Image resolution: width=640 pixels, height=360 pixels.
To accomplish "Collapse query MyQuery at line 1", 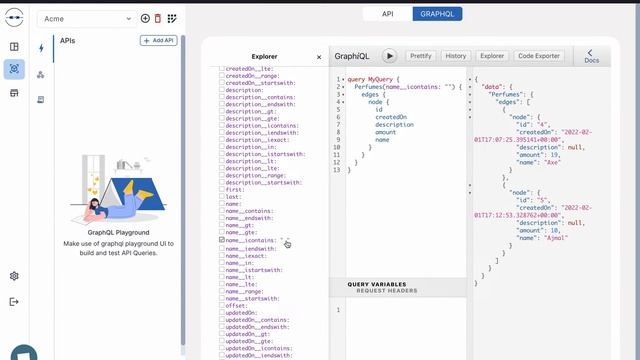I will click(x=343, y=80).
